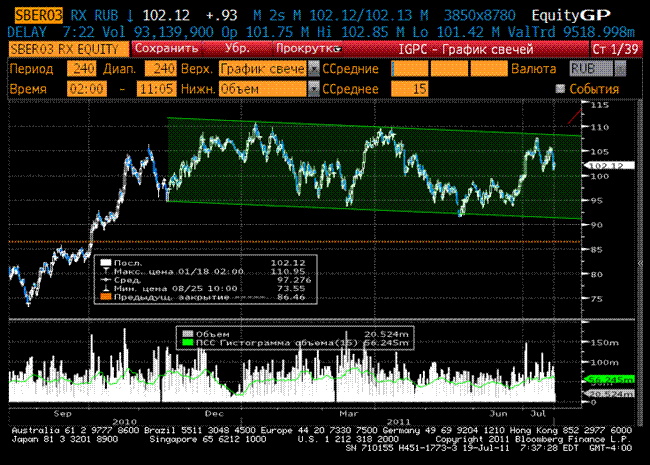Click the 150m volume axis label
Viewport: 650px width, 465px height.
605,343
